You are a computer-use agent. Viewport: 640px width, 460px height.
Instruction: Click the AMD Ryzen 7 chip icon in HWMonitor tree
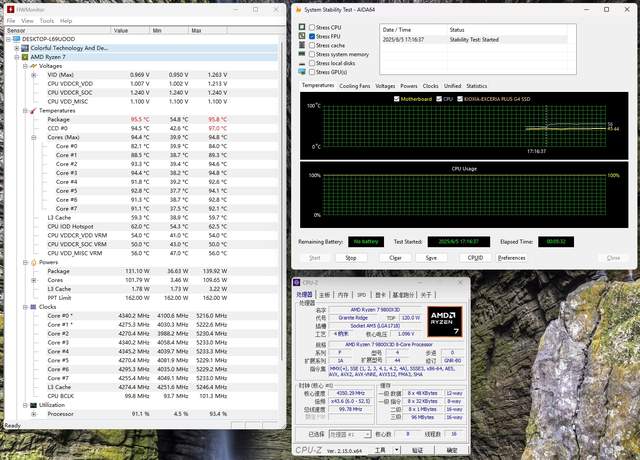pos(25,57)
